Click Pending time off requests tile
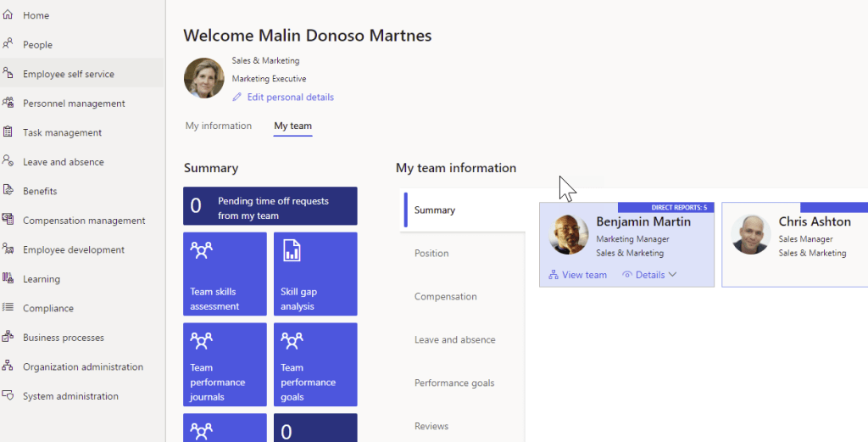Screen dimensions: 868x442 [270, 206]
